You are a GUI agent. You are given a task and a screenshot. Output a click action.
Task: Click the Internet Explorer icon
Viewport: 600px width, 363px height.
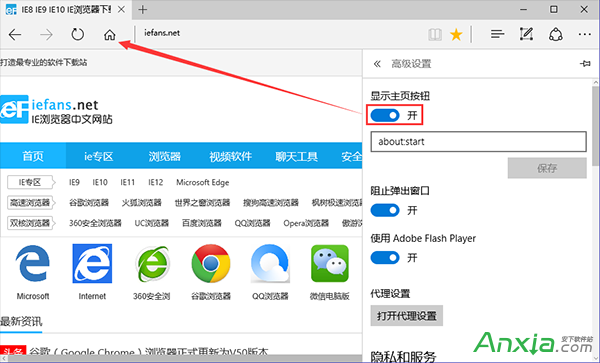click(x=92, y=264)
